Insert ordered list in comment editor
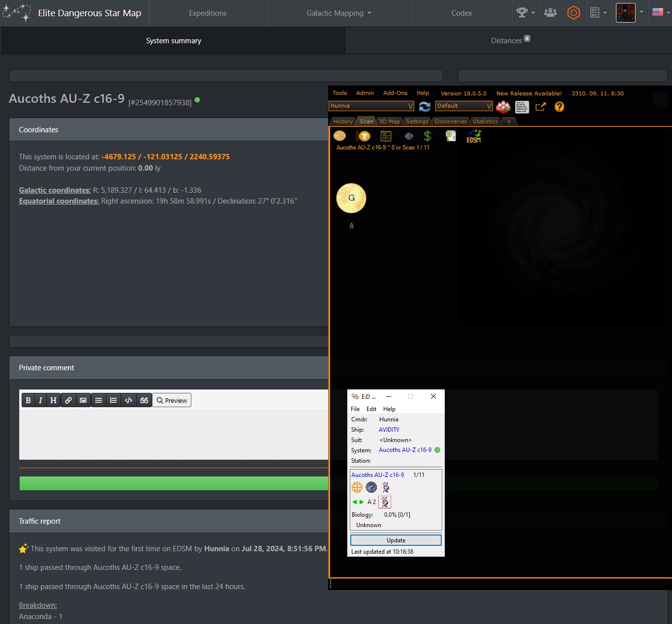The width and height of the screenshot is (672, 624). click(x=113, y=400)
